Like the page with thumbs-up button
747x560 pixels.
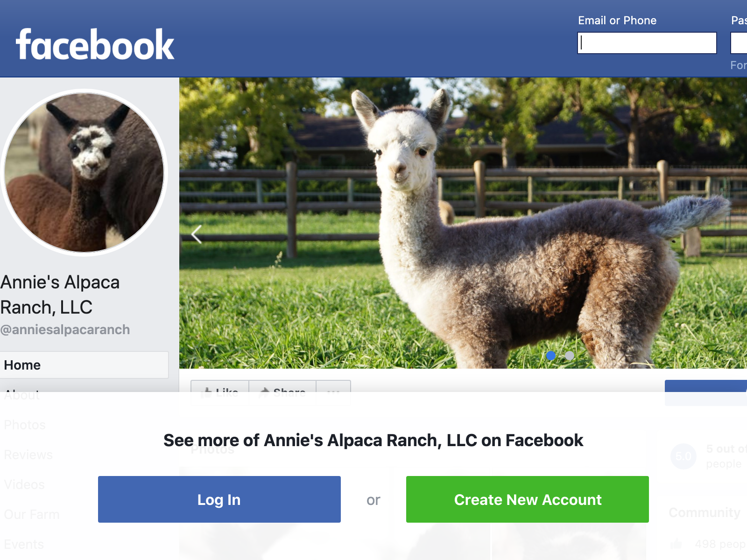[220, 392]
